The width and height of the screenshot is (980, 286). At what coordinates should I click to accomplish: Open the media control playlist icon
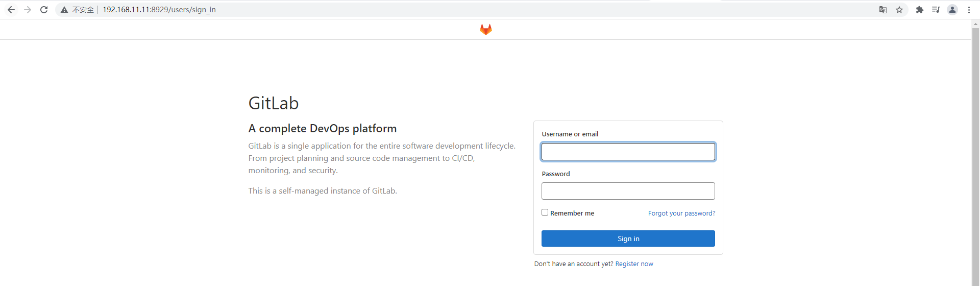(x=936, y=10)
